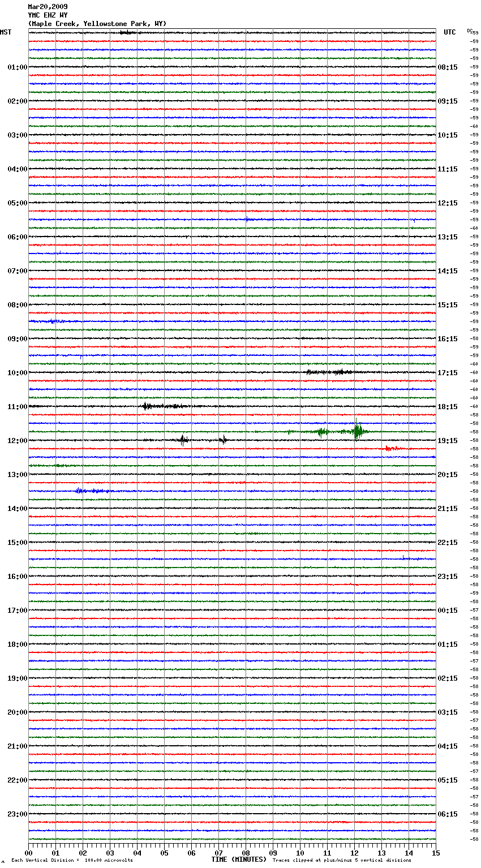The image size is (481, 868).
Task: Click the 06:15 UTC time label
Action: coord(448,814)
